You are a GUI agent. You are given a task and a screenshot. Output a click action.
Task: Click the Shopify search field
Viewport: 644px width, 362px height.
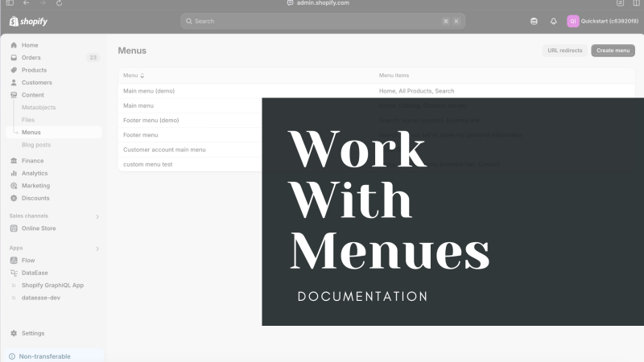[x=323, y=22]
